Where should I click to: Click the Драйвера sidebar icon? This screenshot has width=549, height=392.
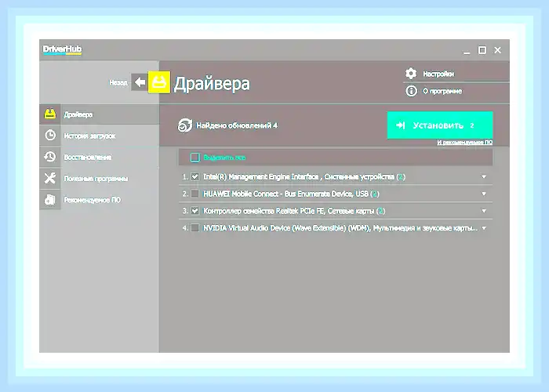50,114
